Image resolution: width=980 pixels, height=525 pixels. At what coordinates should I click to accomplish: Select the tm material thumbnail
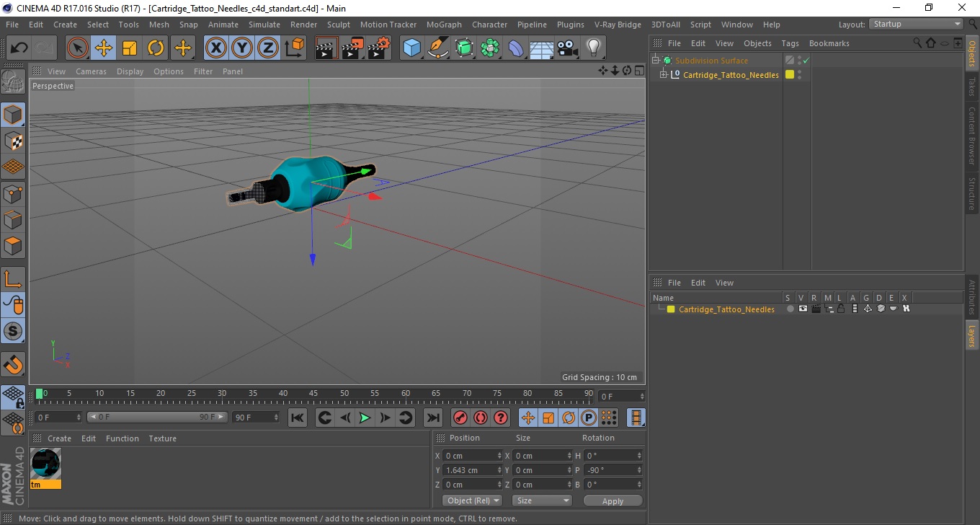[45, 464]
